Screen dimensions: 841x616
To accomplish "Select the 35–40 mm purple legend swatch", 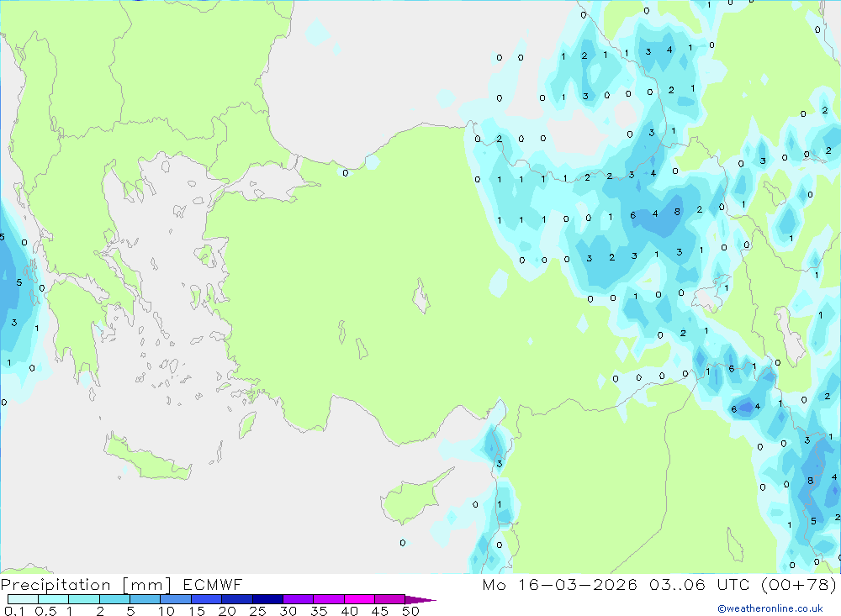I will click(x=329, y=599).
